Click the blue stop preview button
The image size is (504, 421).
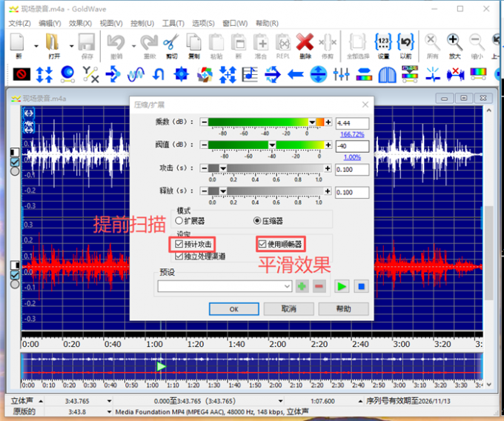(361, 286)
